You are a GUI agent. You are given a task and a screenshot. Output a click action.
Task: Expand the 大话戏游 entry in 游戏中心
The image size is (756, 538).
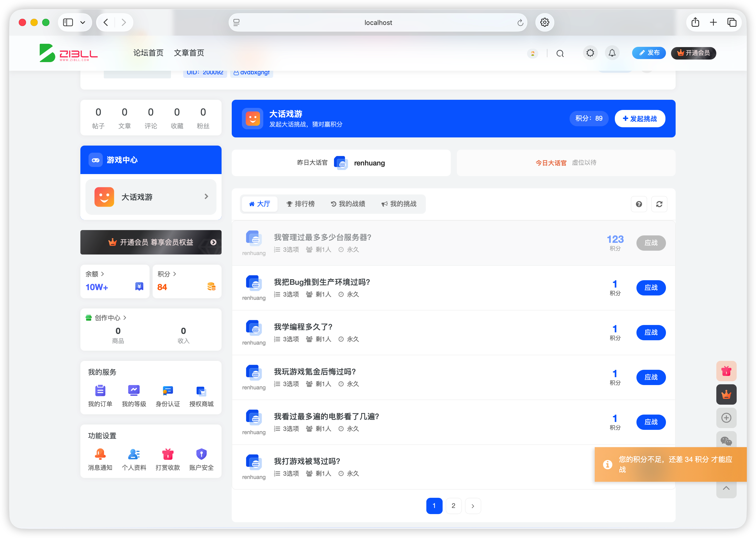click(x=206, y=197)
